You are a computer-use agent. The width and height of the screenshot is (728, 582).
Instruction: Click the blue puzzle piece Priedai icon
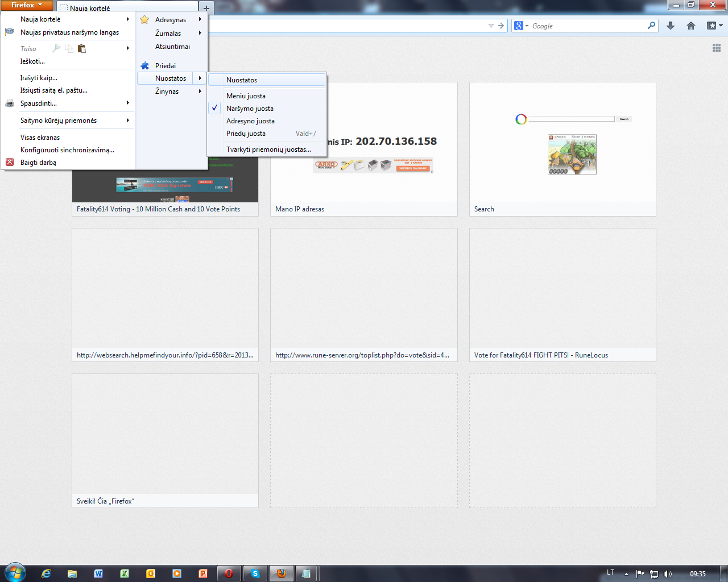[145, 65]
